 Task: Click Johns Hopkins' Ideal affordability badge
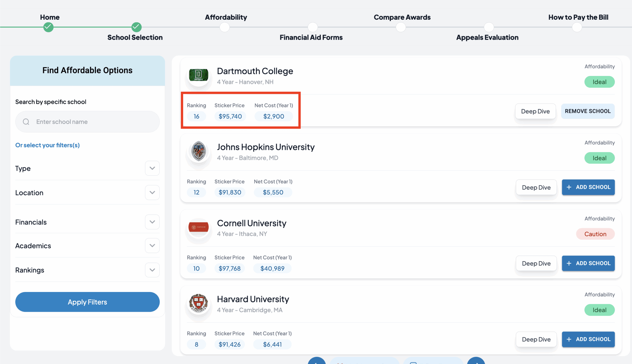[x=599, y=158]
